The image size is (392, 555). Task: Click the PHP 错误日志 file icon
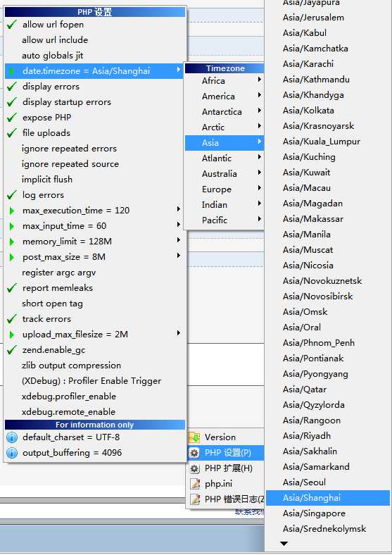point(194,499)
